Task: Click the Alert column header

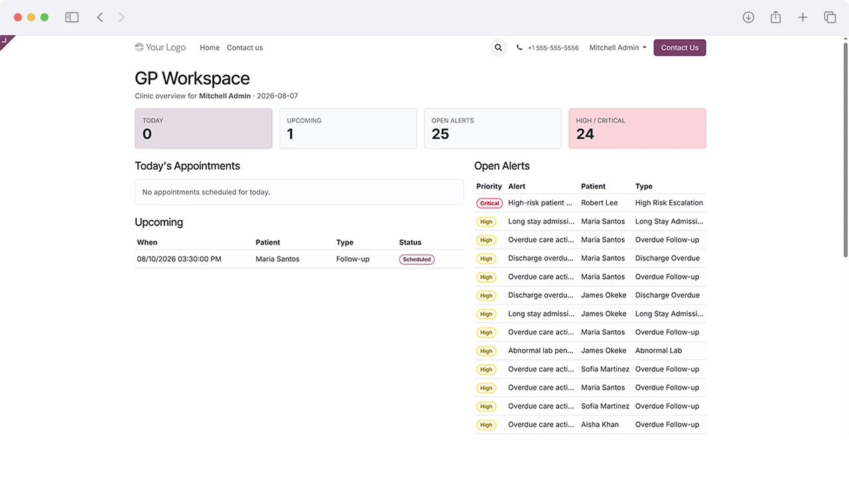Action: point(517,186)
